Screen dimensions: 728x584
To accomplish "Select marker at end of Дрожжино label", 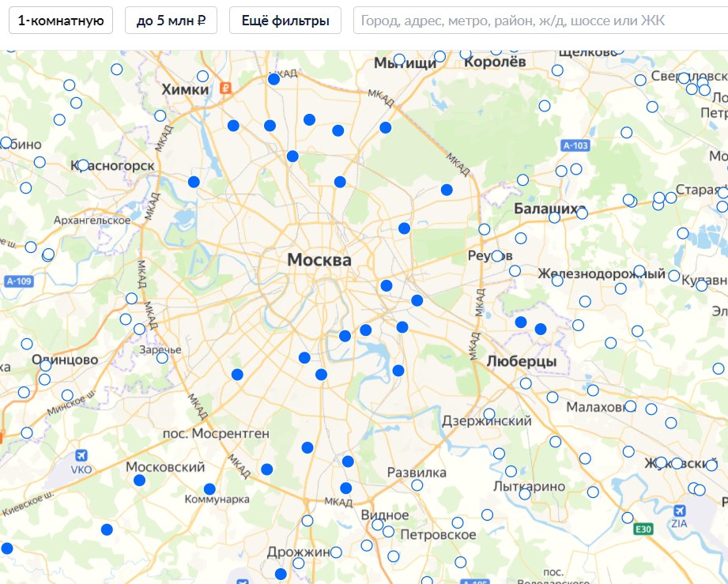I will click(x=336, y=552).
